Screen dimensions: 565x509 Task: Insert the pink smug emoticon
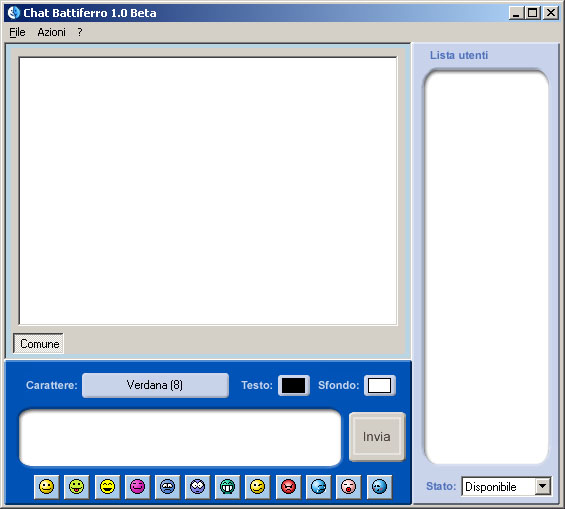[x=137, y=487]
